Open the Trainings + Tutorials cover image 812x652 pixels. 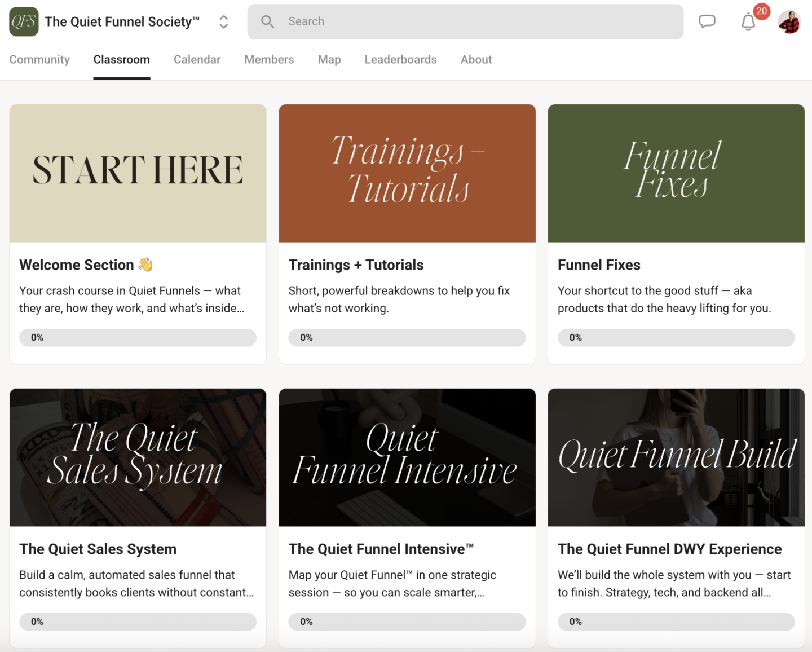click(x=407, y=173)
